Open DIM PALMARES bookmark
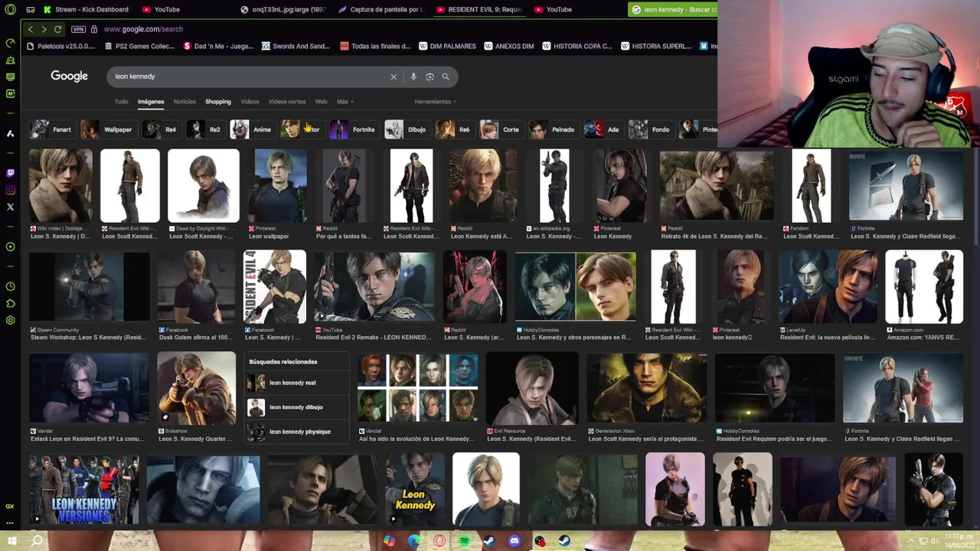980x551 pixels. (447, 46)
